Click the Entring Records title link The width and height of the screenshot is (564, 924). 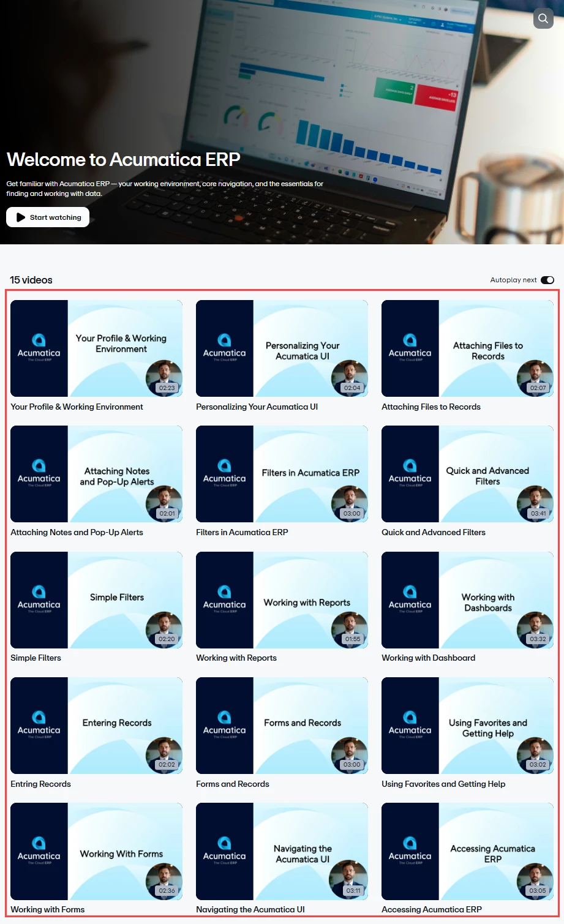40,784
